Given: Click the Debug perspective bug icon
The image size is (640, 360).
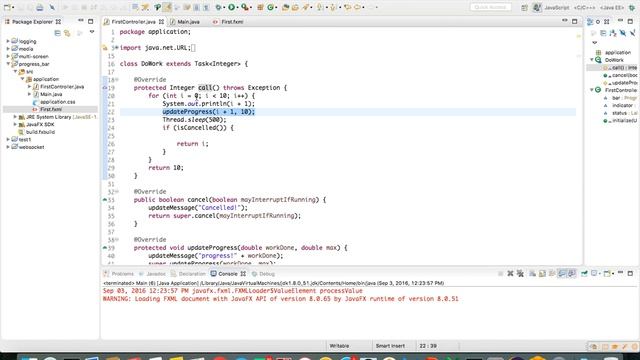Looking at the screenshot, I should 632,8.
